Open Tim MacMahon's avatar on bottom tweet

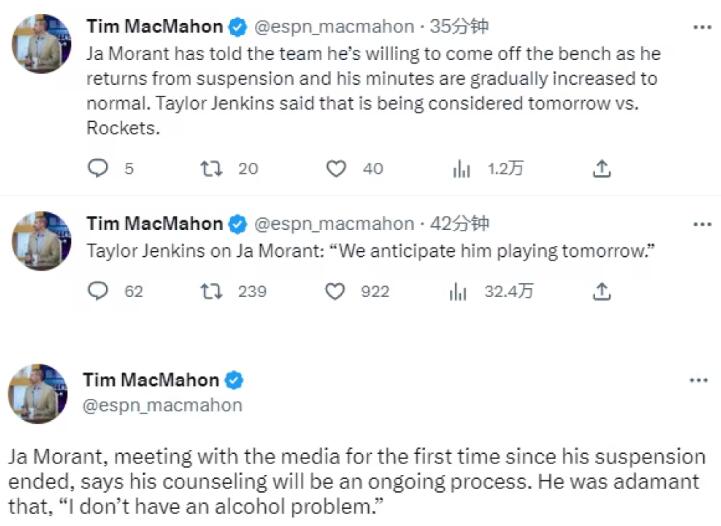tap(38, 393)
